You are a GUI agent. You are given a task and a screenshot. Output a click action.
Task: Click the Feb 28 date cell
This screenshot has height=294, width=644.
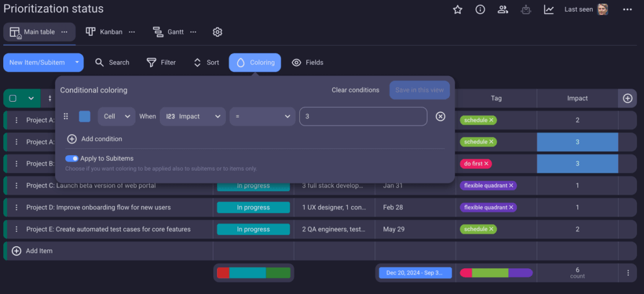(x=415, y=207)
